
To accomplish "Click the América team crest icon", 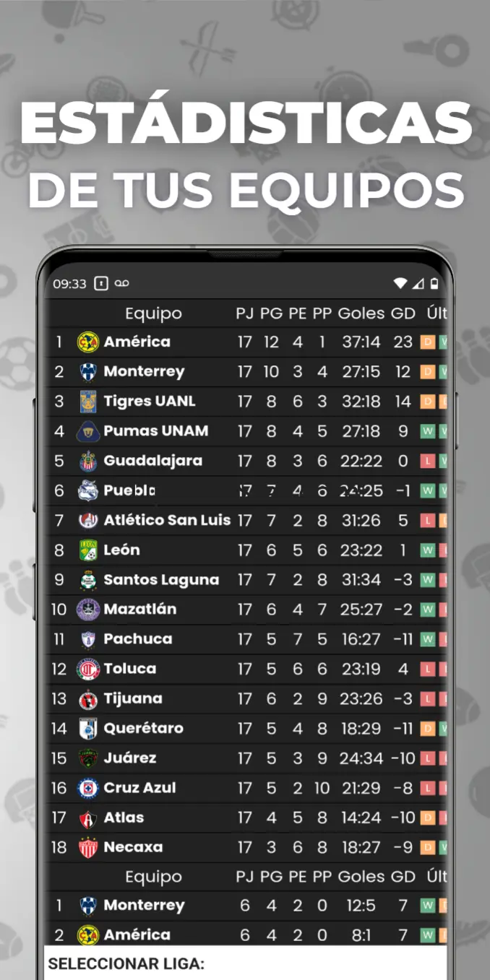I will 87,342.
